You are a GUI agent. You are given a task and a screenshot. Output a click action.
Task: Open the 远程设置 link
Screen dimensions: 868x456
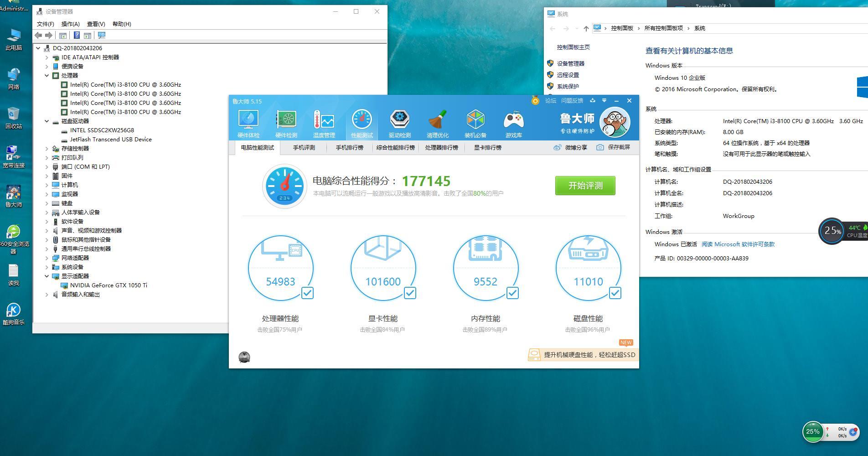[568, 75]
